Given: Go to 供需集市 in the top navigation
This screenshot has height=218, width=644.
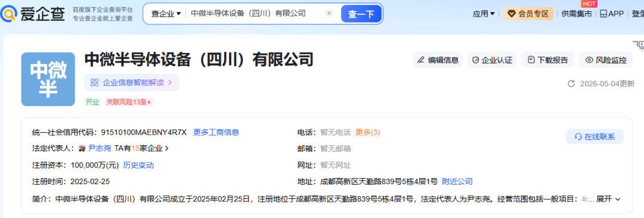Looking at the screenshot, I should tap(577, 14).
